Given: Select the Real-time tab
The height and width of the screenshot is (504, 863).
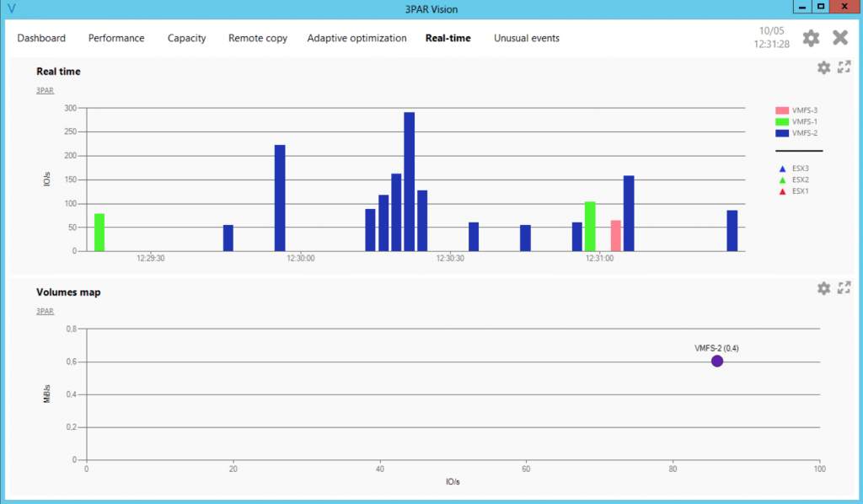Looking at the screenshot, I should point(448,38).
